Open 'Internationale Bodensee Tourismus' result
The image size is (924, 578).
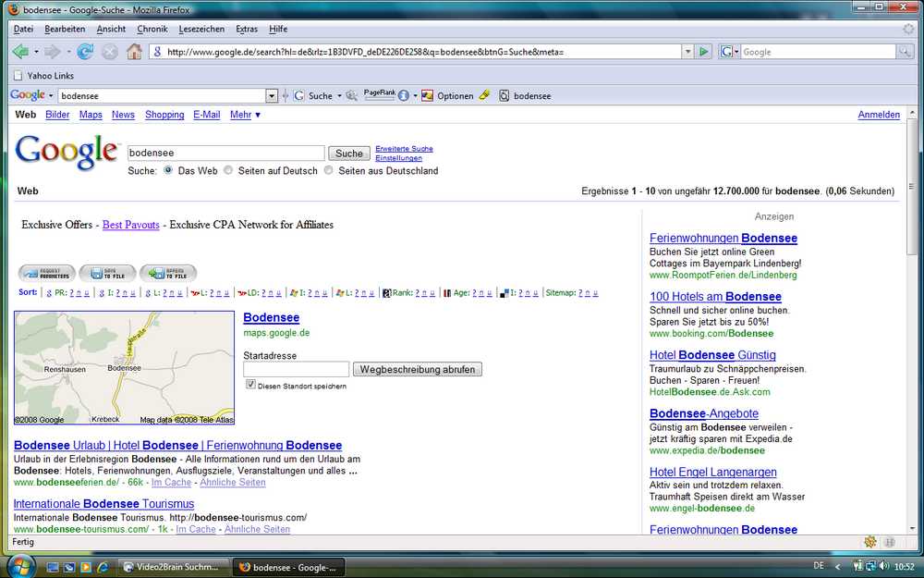(x=103, y=504)
